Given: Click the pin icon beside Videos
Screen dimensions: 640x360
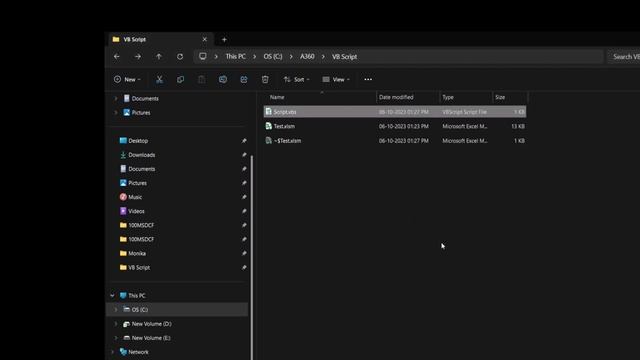Looking at the screenshot, I should click(244, 211).
